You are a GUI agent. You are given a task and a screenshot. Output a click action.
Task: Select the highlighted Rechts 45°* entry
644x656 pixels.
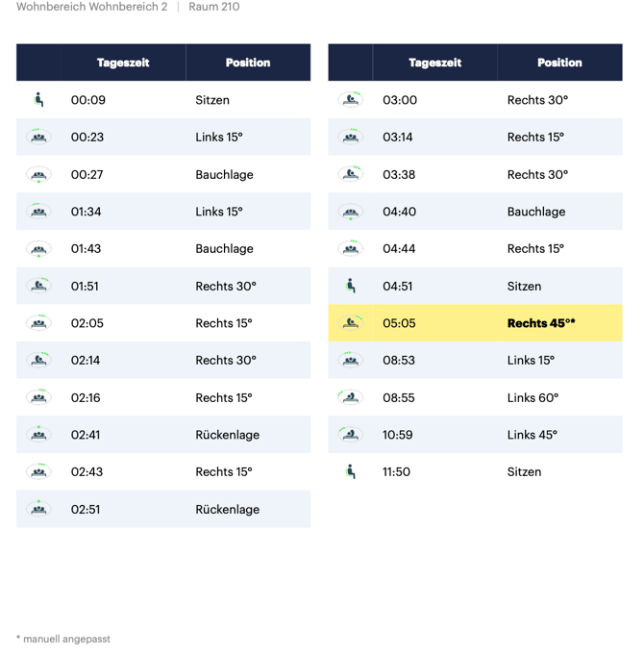(541, 323)
